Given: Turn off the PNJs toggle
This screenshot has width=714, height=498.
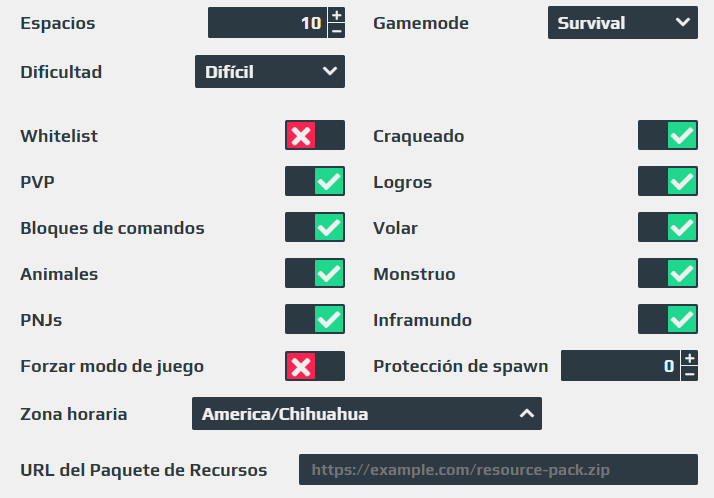Looking at the screenshot, I should pos(315,319).
